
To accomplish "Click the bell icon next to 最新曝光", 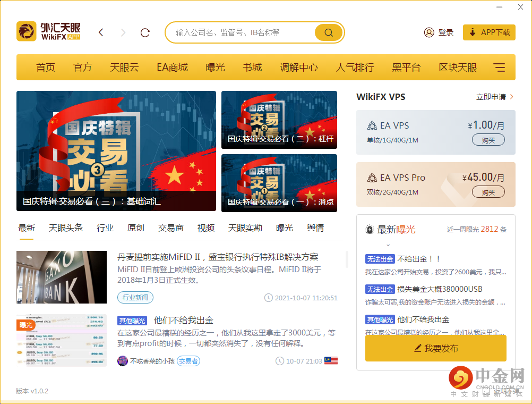I will point(370,230).
